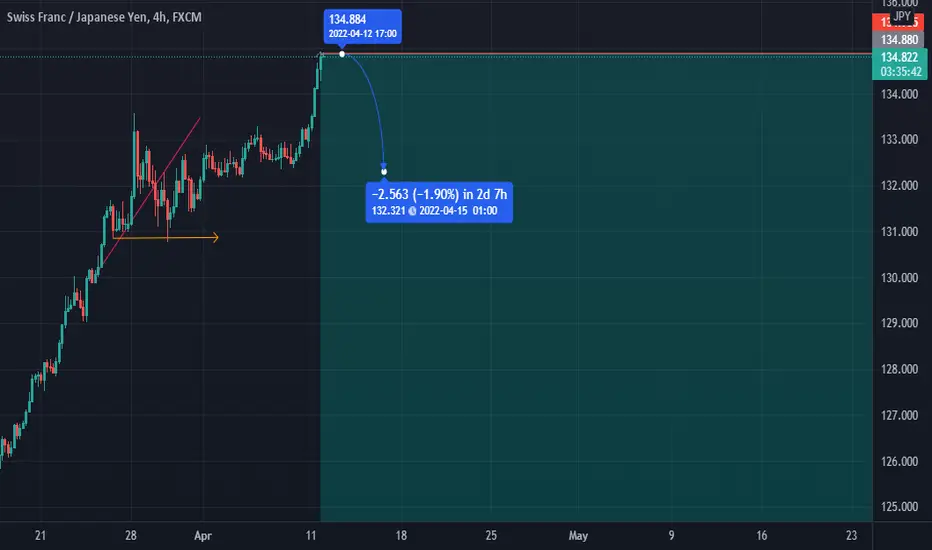Viewport: 932px width, 550px height.
Task: Click the grey 134.880 price tag
Action: 899,40
